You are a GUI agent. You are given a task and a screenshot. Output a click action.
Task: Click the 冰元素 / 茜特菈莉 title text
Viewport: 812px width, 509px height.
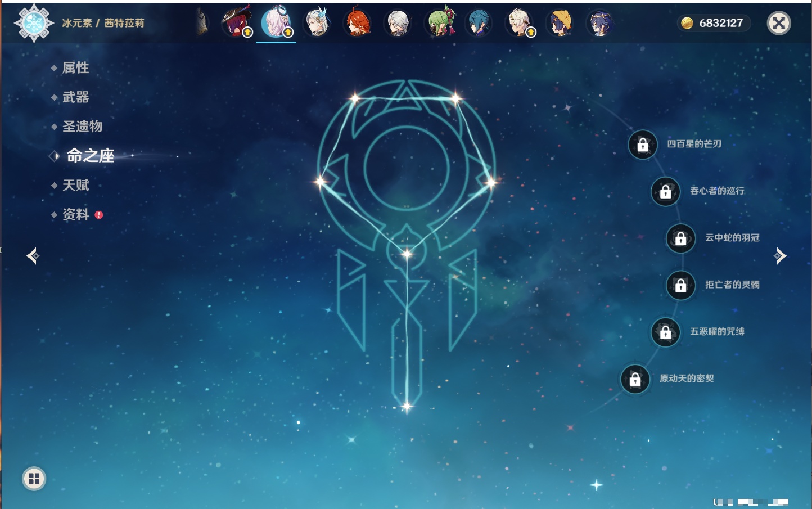103,23
